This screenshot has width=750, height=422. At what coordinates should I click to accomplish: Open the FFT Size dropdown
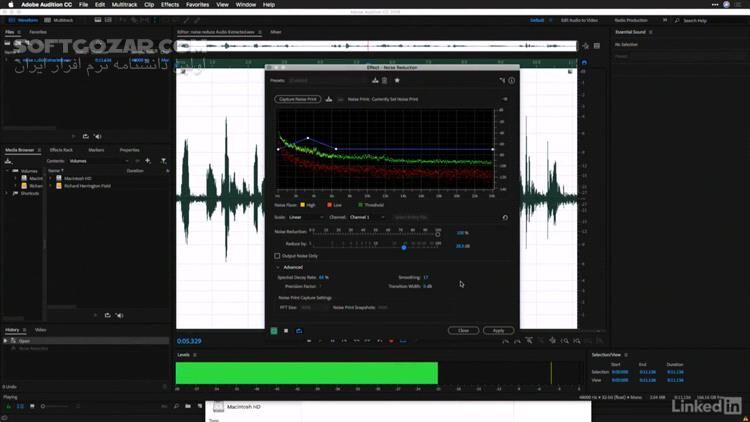coord(313,308)
